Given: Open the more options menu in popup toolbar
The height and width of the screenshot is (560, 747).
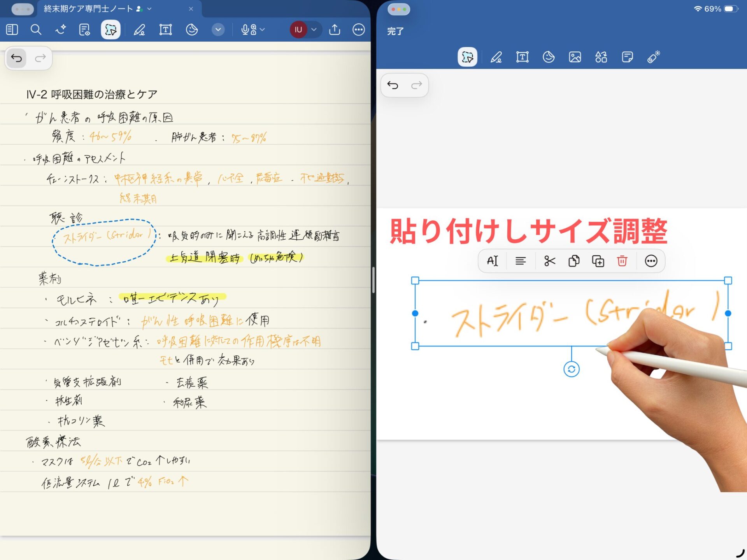Looking at the screenshot, I should pyautogui.click(x=651, y=261).
